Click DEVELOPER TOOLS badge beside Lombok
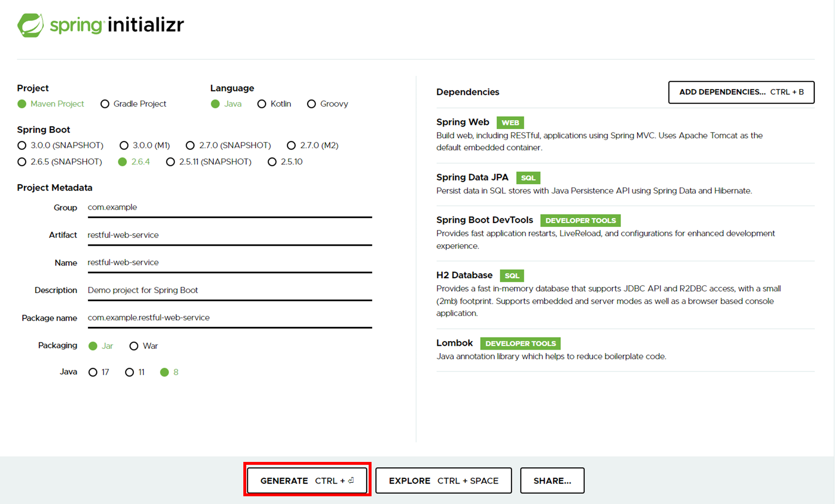835x504 pixels. (521, 343)
